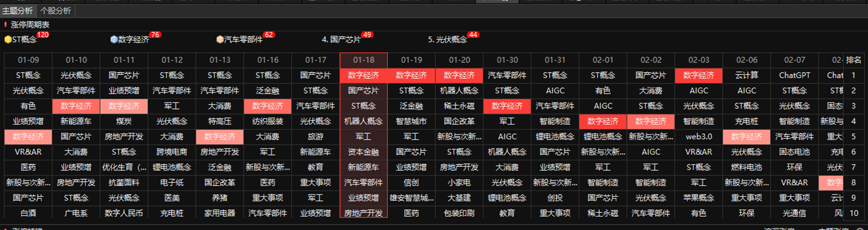
Task: Click 机器人概念 in the 01-18 column
Action: 364,121
